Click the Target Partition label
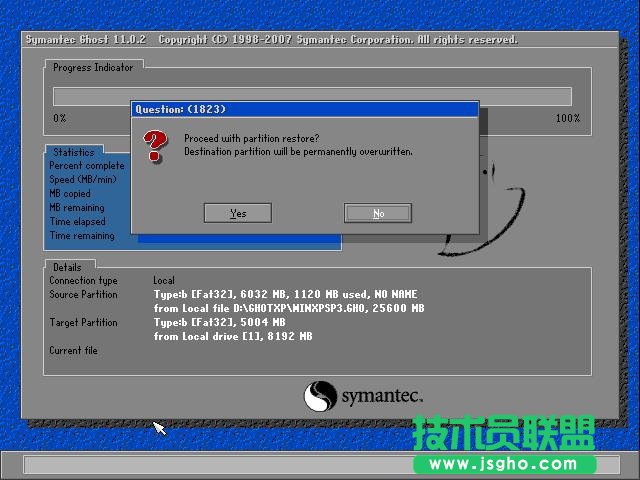The width and height of the screenshot is (640, 480). 83,323
